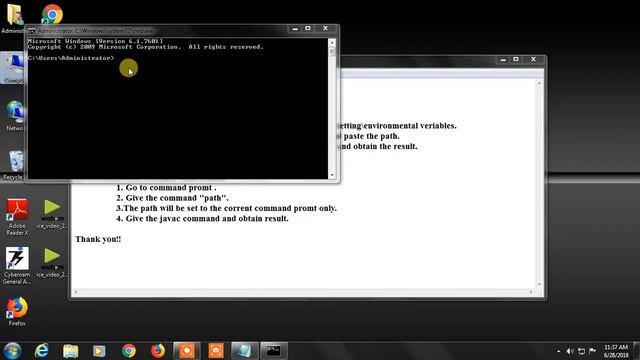The width and height of the screenshot is (640, 360).
Task: Switch to Command Prompt taskbar button
Action: coord(273,351)
